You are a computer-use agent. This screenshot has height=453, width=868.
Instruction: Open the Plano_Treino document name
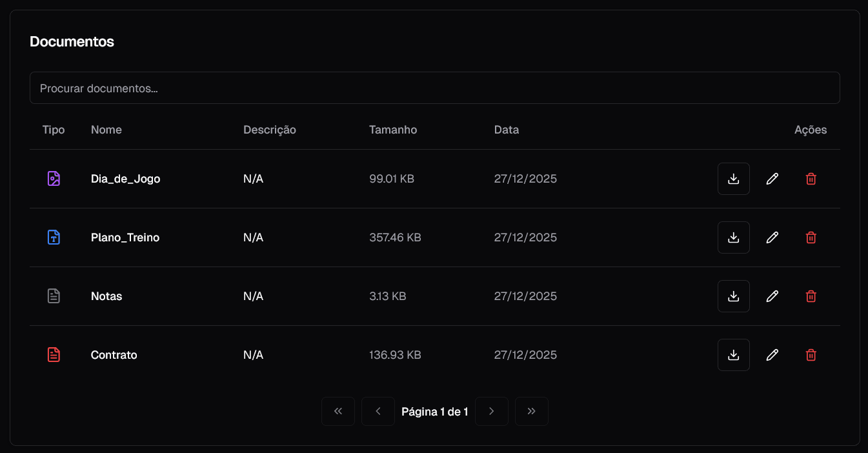coord(125,237)
